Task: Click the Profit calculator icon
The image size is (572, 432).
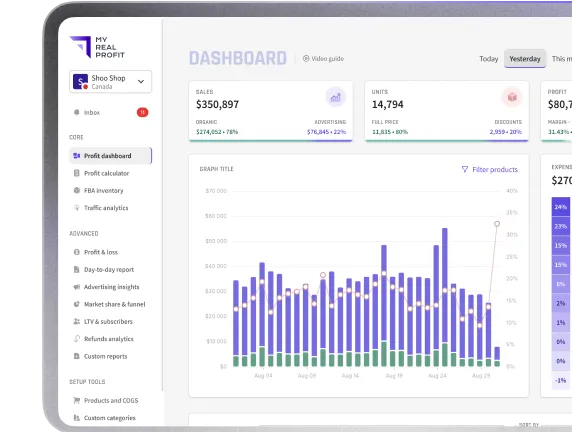Action: 77,173
